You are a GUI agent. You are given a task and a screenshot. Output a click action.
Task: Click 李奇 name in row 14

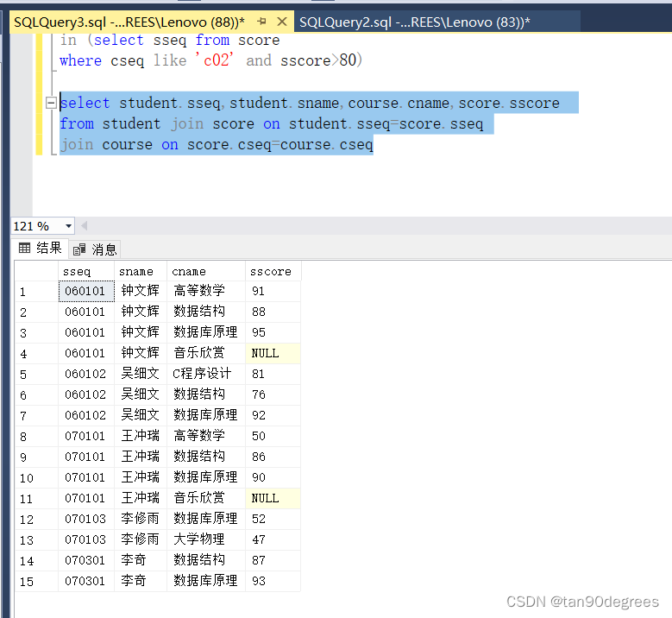tap(141, 560)
